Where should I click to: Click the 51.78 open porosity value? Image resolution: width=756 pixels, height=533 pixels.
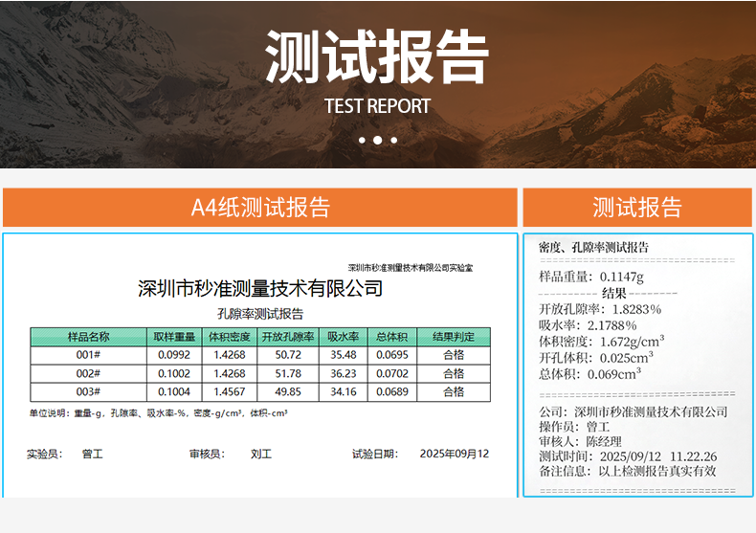[x=287, y=373]
